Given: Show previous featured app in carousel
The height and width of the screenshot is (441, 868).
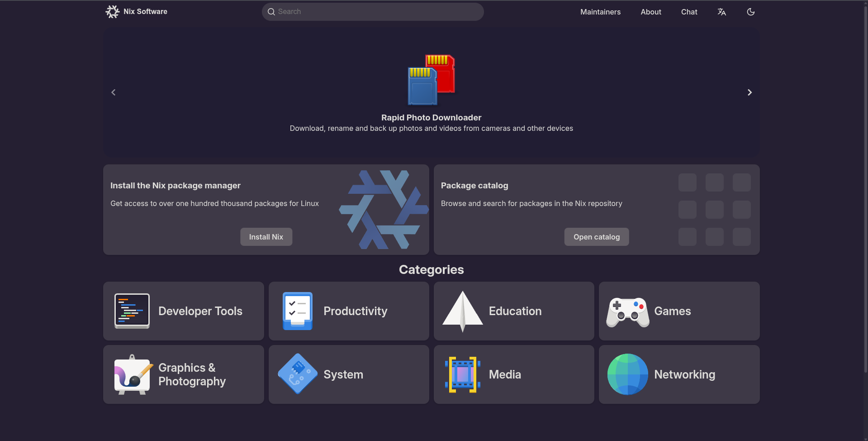Looking at the screenshot, I should 114,92.
